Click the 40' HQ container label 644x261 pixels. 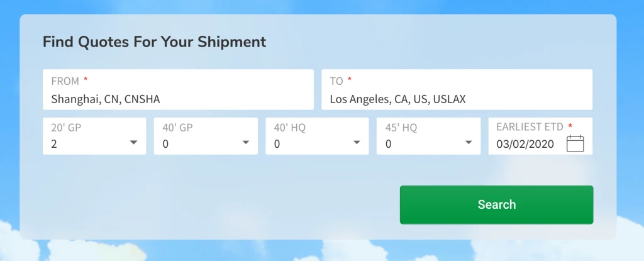click(289, 128)
